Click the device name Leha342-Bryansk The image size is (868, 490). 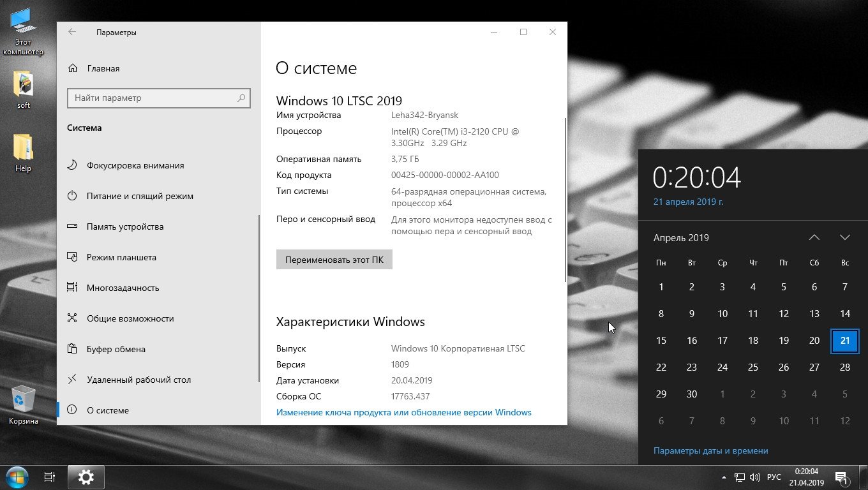(x=425, y=115)
